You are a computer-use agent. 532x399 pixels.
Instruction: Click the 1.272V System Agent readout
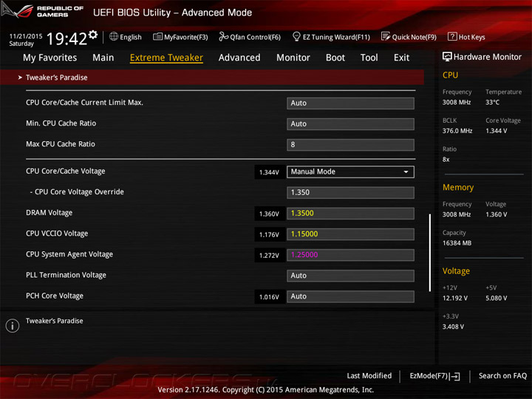click(x=270, y=255)
